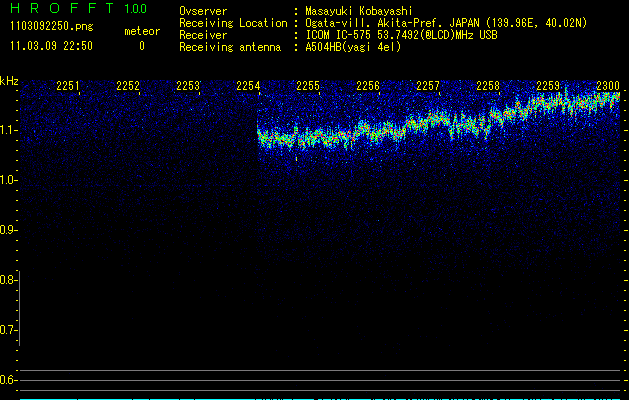Click the kHz axis unit label
Screen dimensions: 629x400
tap(9, 81)
